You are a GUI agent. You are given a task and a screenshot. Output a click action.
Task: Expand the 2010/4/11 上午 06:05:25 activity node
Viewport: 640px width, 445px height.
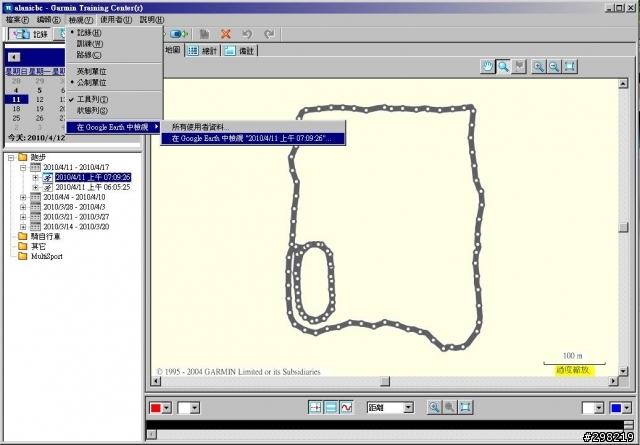click(x=35, y=187)
